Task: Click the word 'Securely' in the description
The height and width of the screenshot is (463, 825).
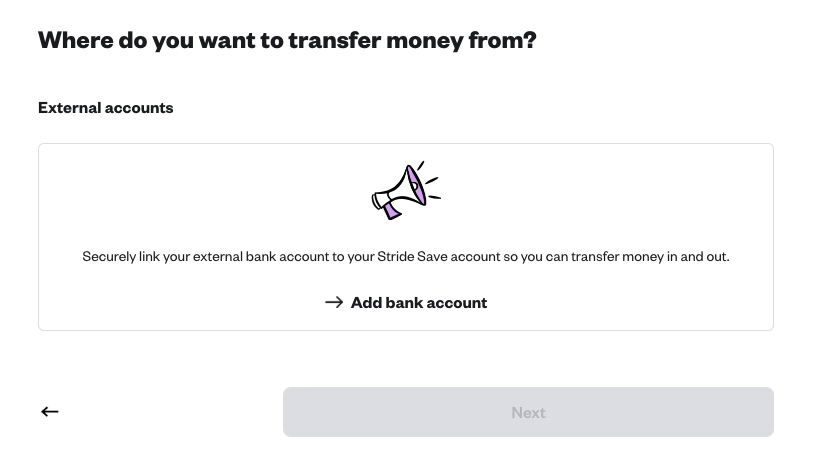Action: coord(109,256)
